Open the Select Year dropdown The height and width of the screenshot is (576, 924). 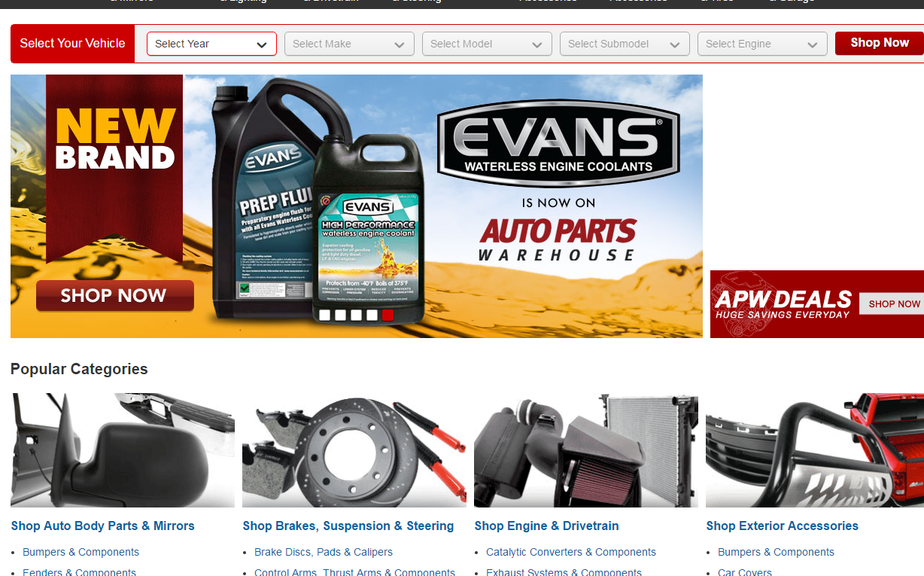pyautogui.click(x=211, y=44)
